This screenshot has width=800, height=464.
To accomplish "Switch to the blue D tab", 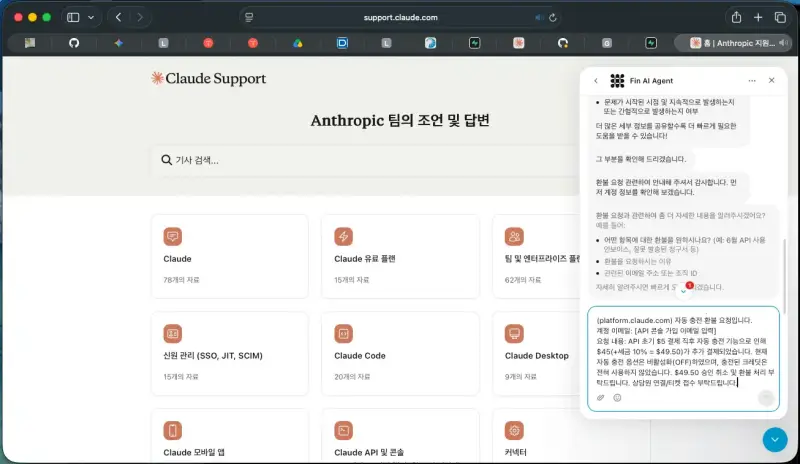I will (x=342, y=43).
